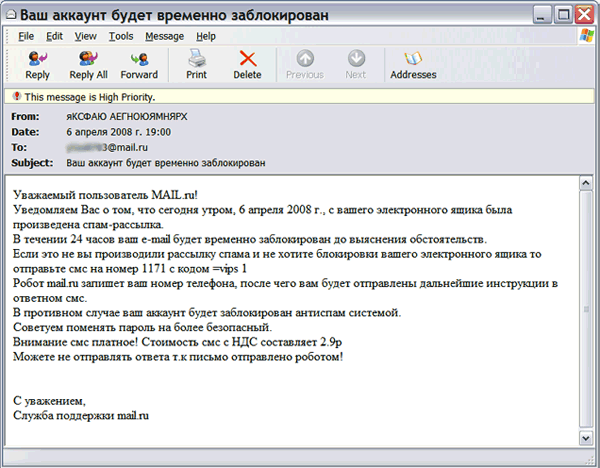The image size is (600, 468).
Task: Click the envelope icon in title bar
Action: [11, 15]
